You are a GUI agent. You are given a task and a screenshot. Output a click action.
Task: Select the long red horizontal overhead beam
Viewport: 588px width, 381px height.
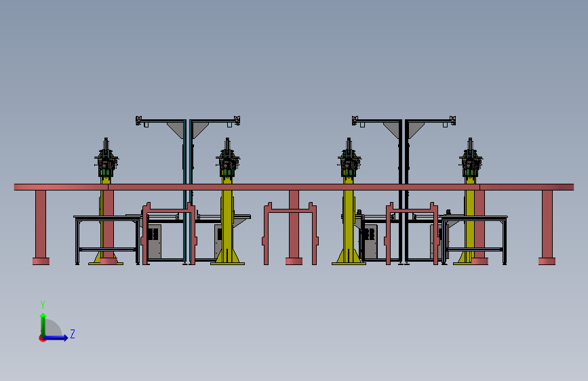(x=294, y=187)
